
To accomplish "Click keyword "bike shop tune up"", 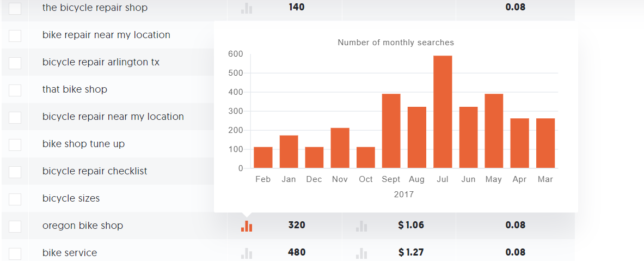I will pos(83,144).
